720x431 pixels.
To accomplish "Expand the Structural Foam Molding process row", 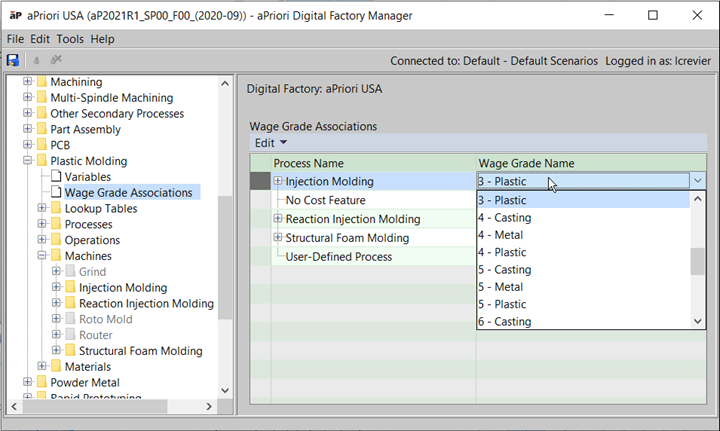I will [278, 237].
